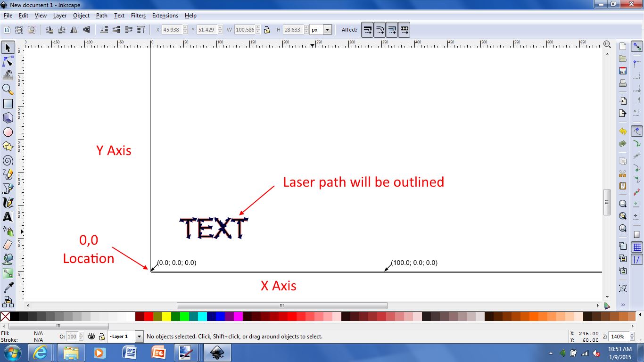Viewport: 644px width, 362px height.
Task: Click the flip horizontal button
Action: 74,29
